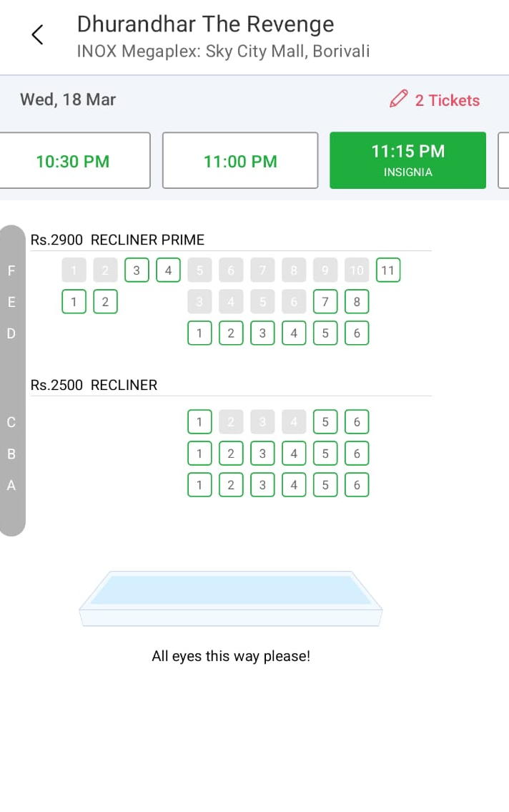Tap the row letters sidebar strip
Screen dimensions: 509x812
point(12,381)
